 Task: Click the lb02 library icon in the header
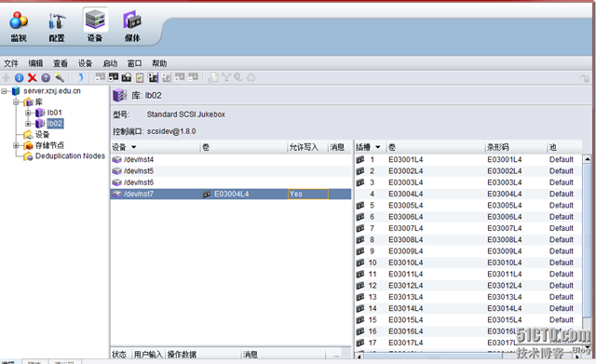119,95
